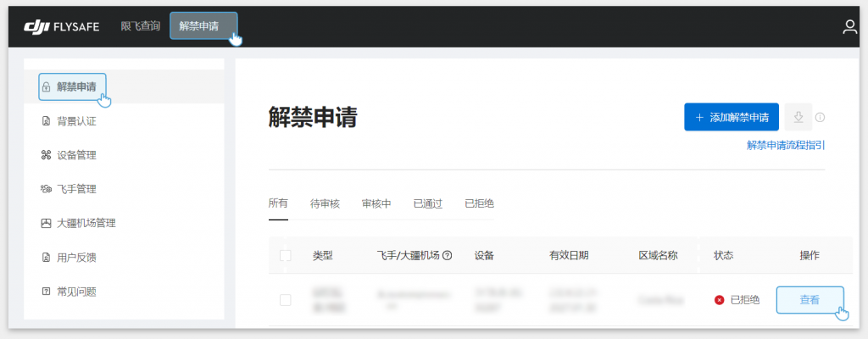868x339 pixels.
Task: Click the 操作 column header
Action: tap(810, 255)
